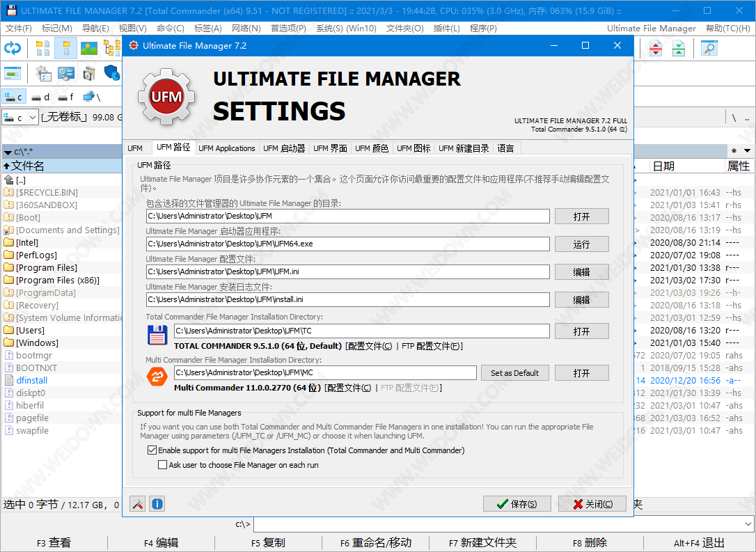This screenshot has height=552, width=756.
Task: Open the UFM 颜色 tab
Action: coord(372,148)
